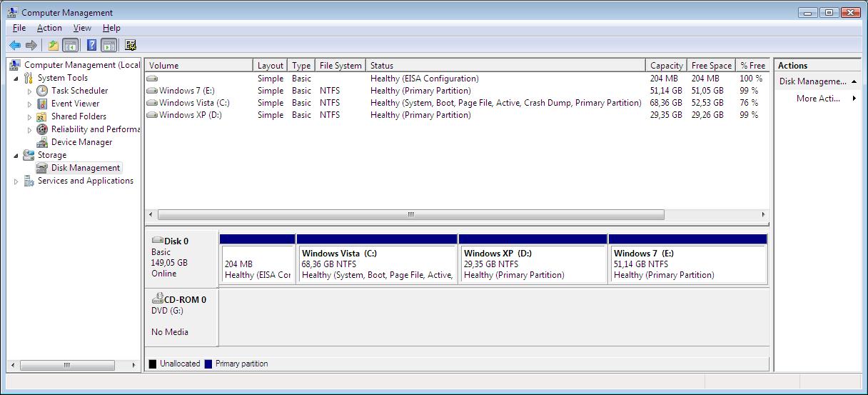Viewport: 868px width, 395px height.
Task: Click the Computer Management root icon
Action: click(x=15, y=65)
